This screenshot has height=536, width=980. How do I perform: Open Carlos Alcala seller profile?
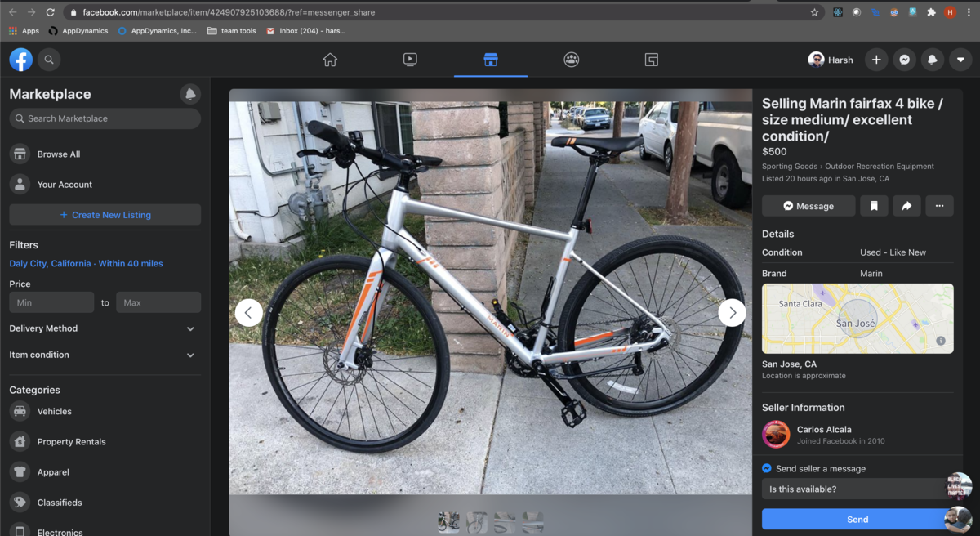click(x=824, y=430)
